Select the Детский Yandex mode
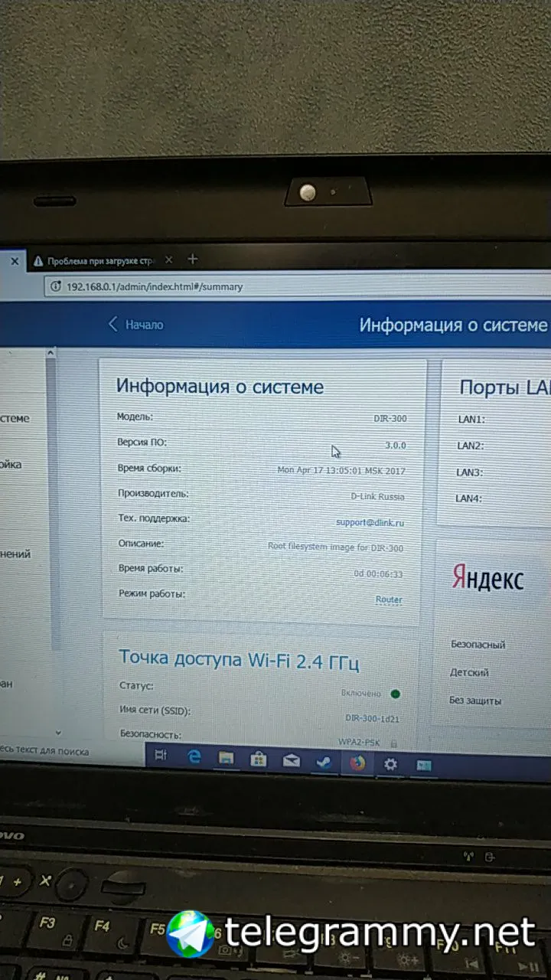Viewport: 551px width, 980px height. (469, 672)
